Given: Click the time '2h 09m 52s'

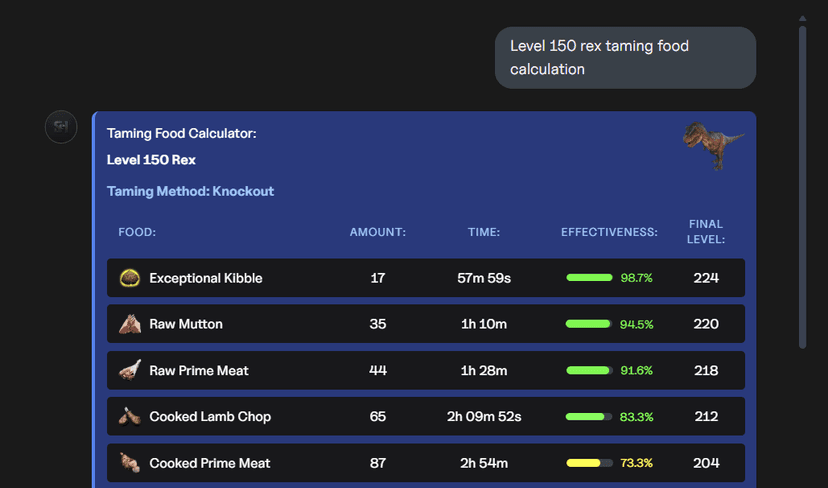Looking at the screenshot, I should click(484, 417).
